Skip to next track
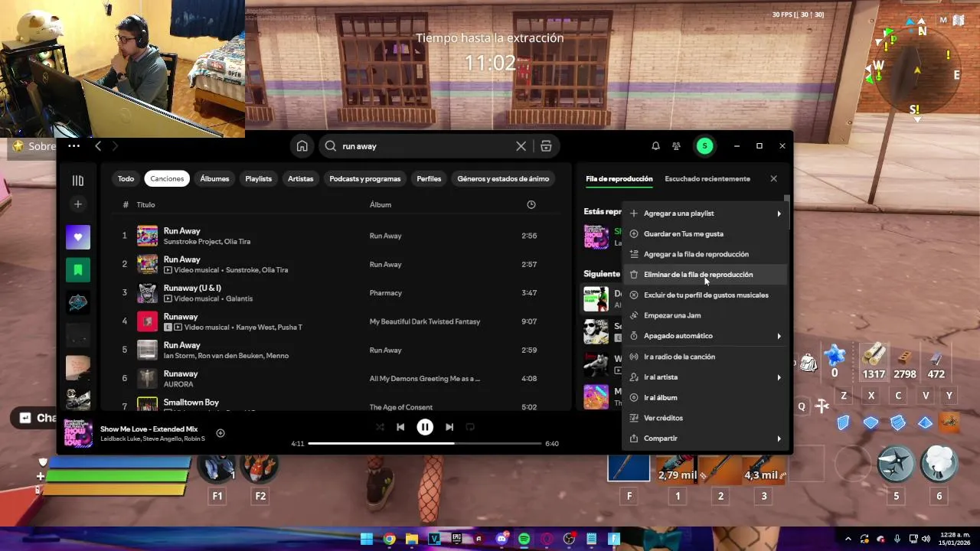Image resolution: width=980 pixels, height=551 pixels. pos(449,427)
